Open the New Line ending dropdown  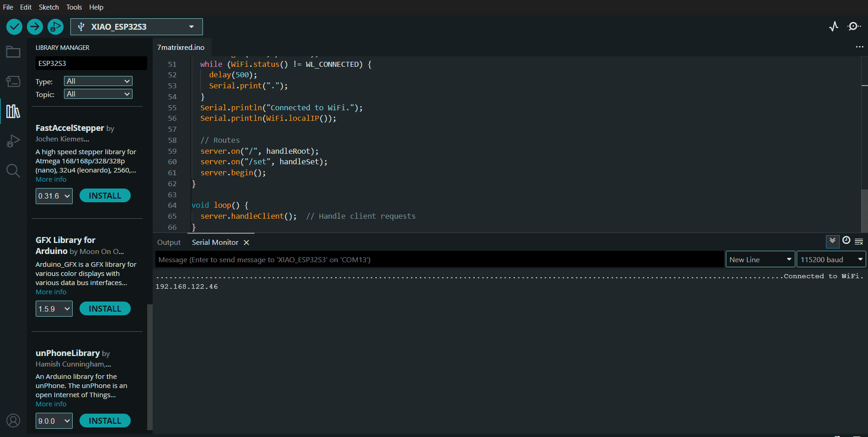click(761, 259)
